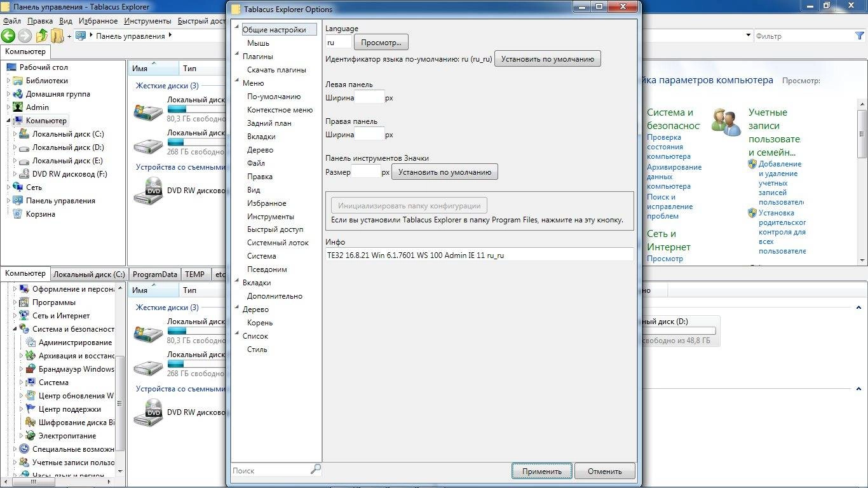Viewport: 868px width, 488px height.
Task: Click DVD RW drive icon in lower file list
Action: coord(148,412)
